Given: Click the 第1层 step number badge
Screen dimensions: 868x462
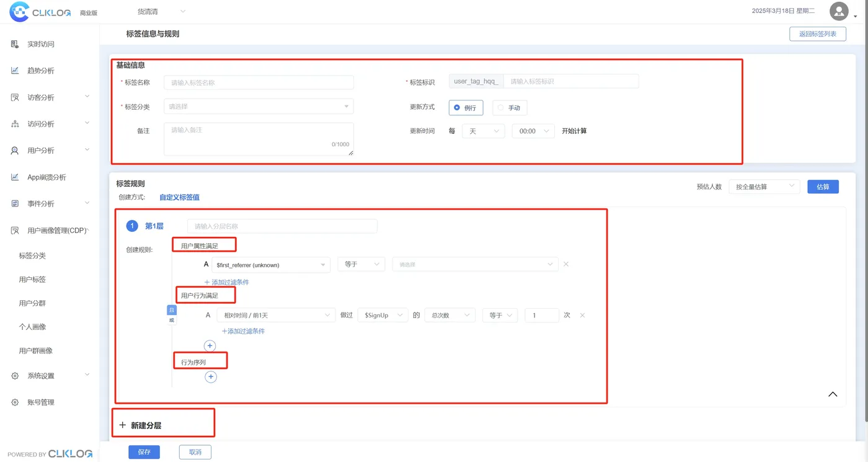Looking at the screenshot, I should [131, 226].
